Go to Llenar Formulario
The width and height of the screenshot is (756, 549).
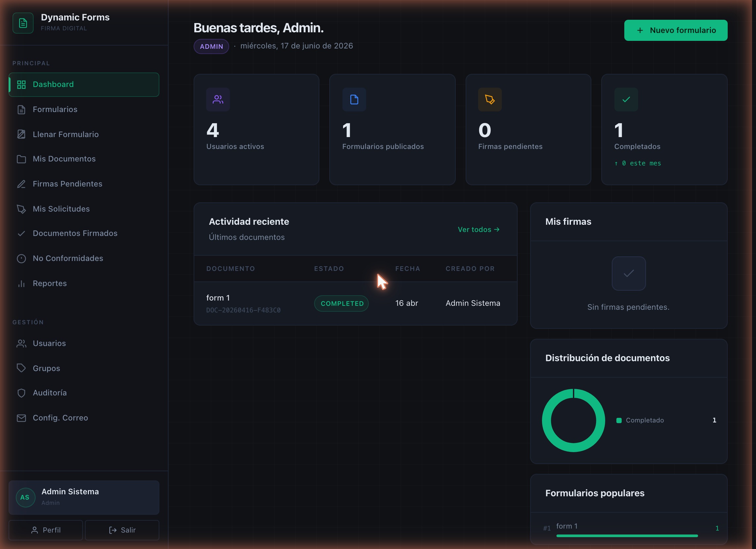tap(84, 134)
